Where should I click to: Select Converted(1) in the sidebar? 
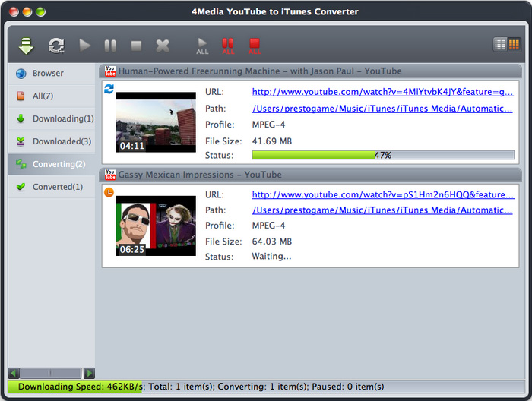57,187
